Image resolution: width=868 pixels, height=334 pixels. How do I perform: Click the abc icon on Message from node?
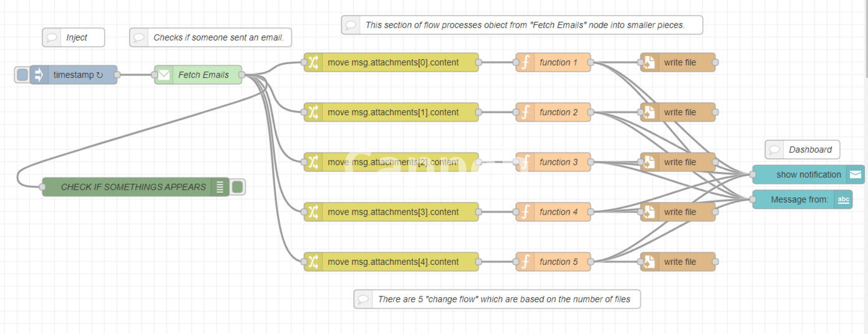(843, 199)
